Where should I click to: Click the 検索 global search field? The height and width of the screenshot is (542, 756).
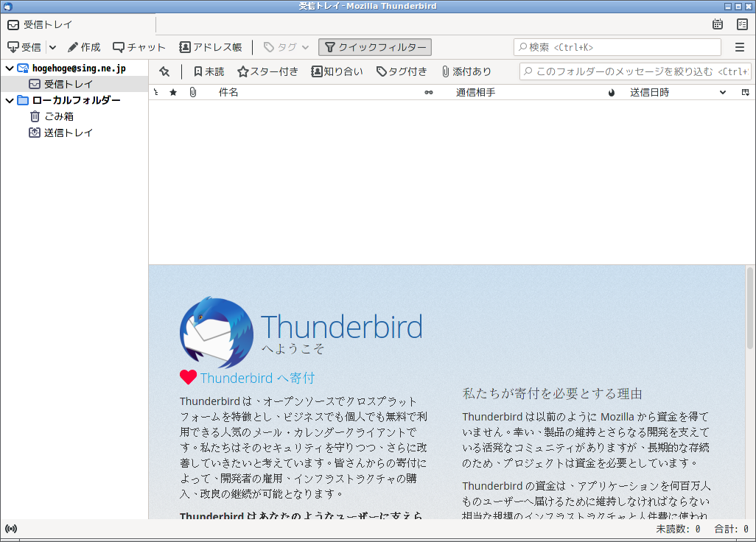pyautogui.click(x=617, y=47)
